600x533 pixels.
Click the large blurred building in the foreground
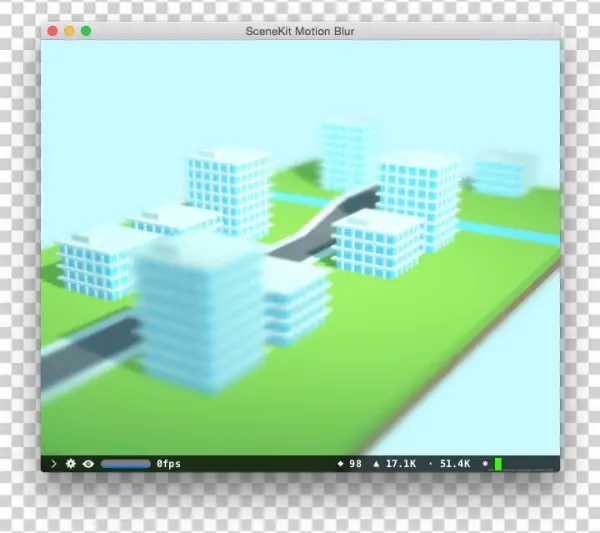pyautogui.click(x=201, y=314)
